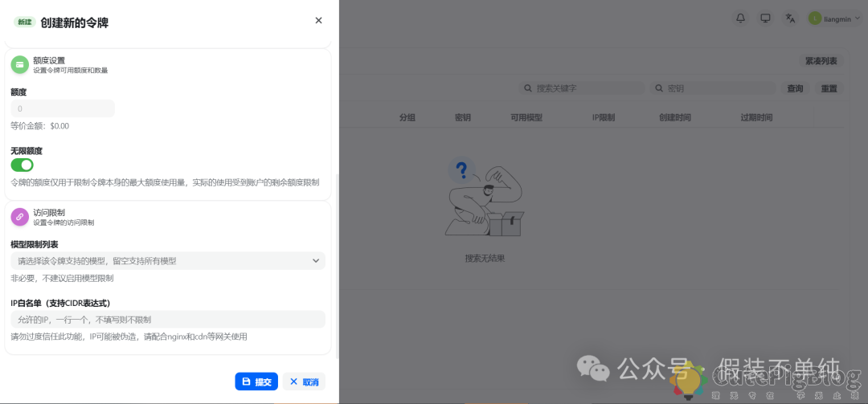Focus the IP whitelist text box
This screenshot has width=868, height=404.
click(168, 320)
